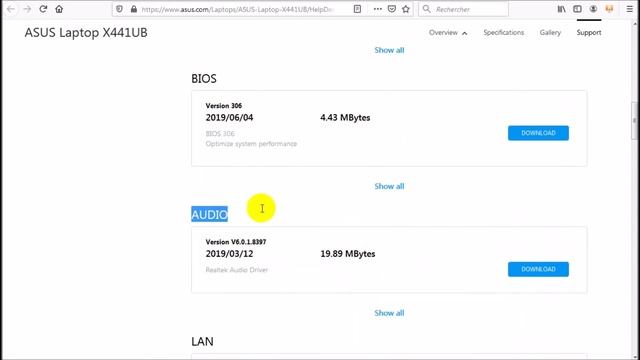Image resolution: width=640 pixels, height=360 pixels.
Task: Click the browser forward arrow
Action: click(x=27, y=9)
